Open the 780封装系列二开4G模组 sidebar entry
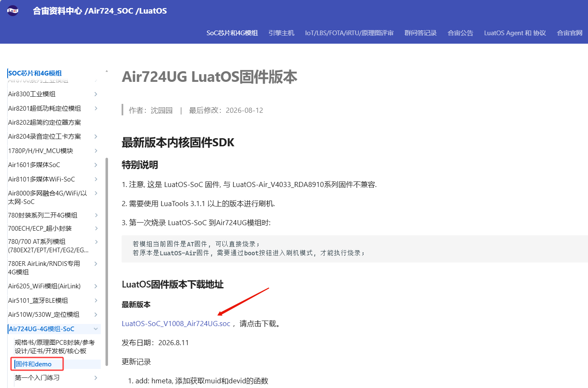588x388 pixels. [43, 215]
